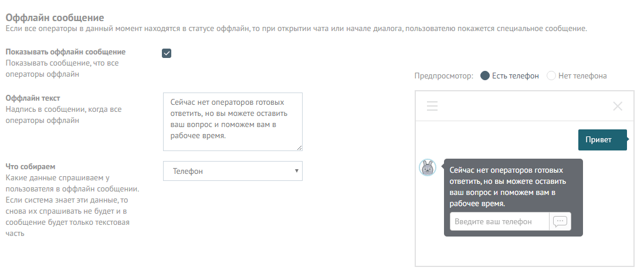Grab the textarea resize handle corner

coord(299,148)
